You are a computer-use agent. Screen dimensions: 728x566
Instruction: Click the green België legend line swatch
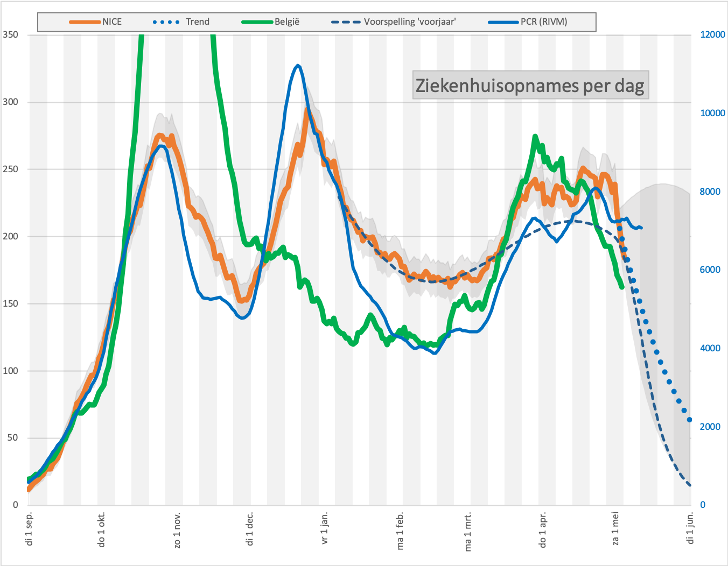[x=257, y=22]
